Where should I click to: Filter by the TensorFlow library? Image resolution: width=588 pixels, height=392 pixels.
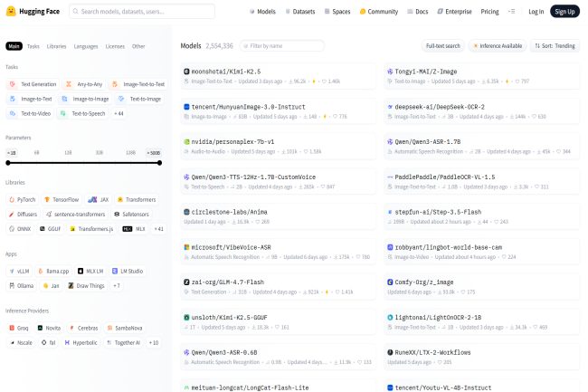point(62,199)
